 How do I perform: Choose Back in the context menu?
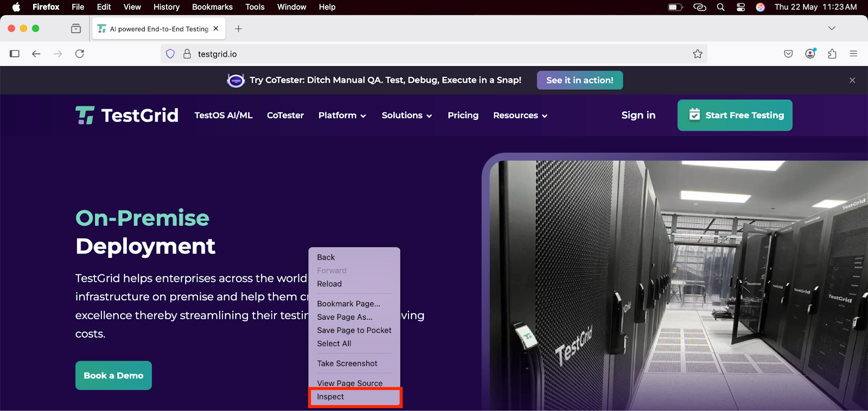point(354,257)
